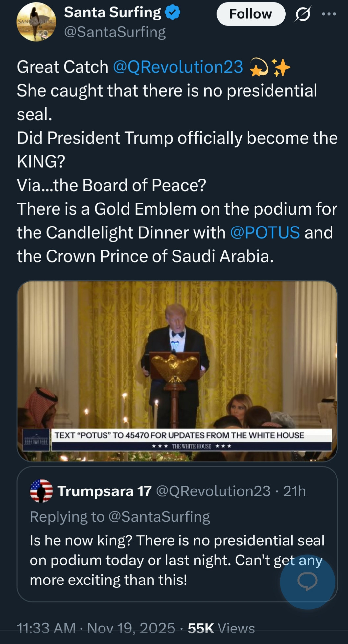Screen dimensions: 348x644
Task: Click the Santa Surfing display name
Action: pos(112,12)
